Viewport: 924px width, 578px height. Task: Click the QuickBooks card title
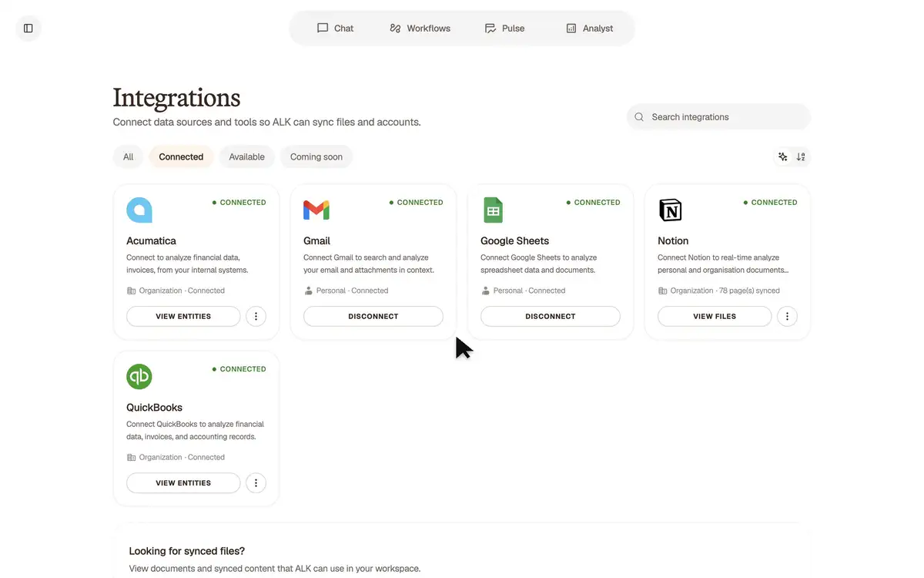[154, 408]
